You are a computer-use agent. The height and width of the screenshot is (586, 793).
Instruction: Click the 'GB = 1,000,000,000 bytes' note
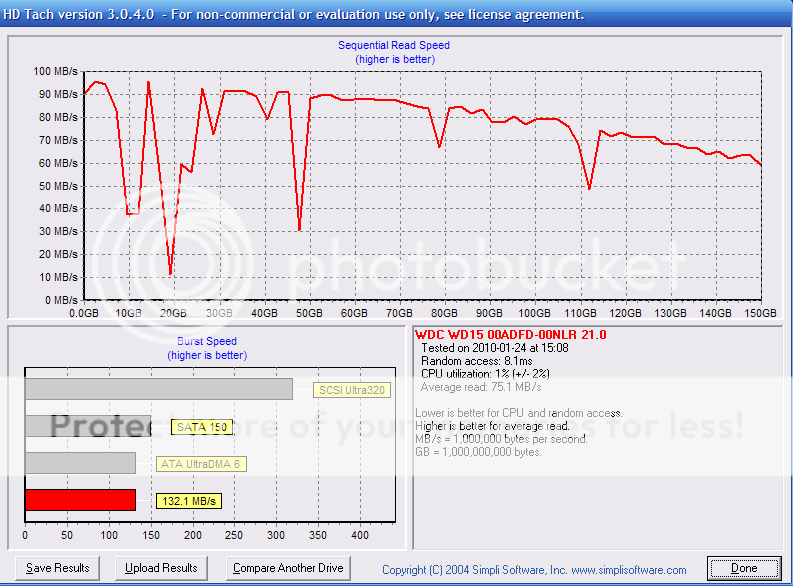coord(478,452)
